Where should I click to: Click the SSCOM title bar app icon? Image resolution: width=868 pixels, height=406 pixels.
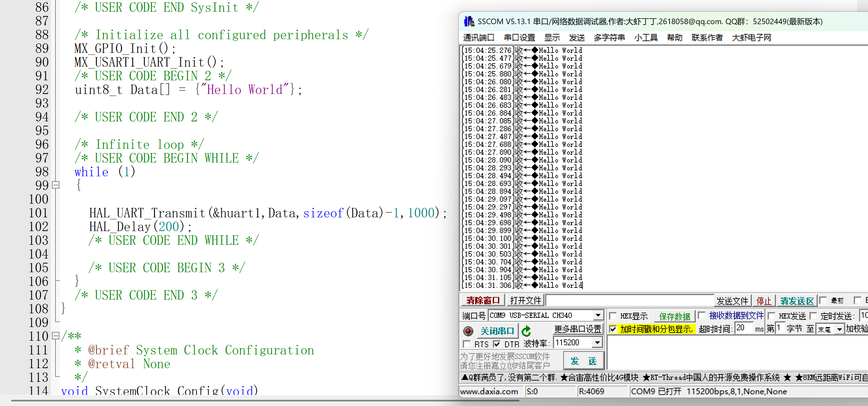(469, 22)
